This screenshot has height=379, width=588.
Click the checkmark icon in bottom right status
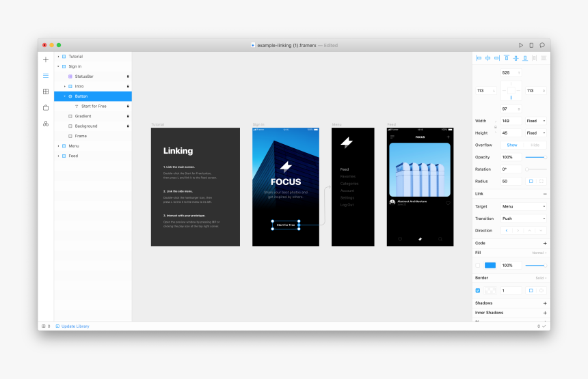pos(544,326)
